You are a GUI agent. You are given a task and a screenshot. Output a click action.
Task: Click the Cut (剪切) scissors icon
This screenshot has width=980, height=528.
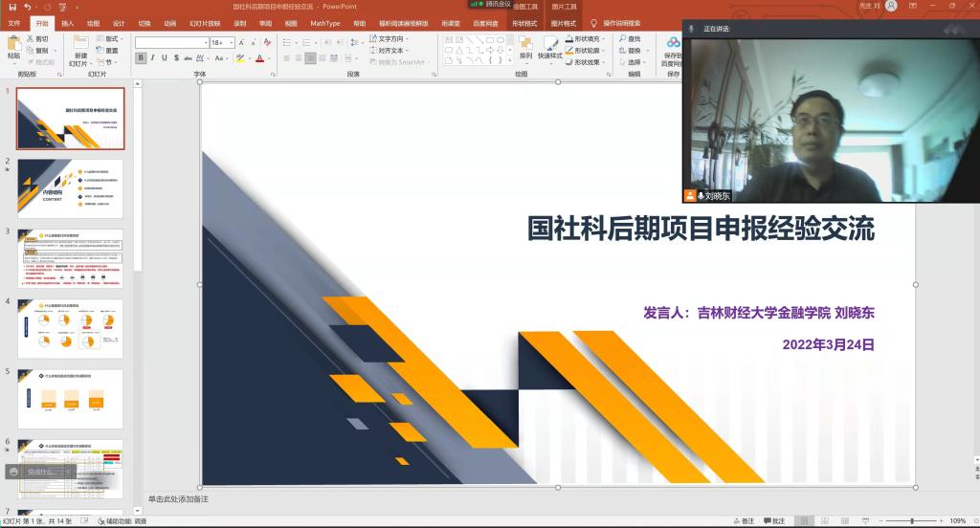coord(29,39)
